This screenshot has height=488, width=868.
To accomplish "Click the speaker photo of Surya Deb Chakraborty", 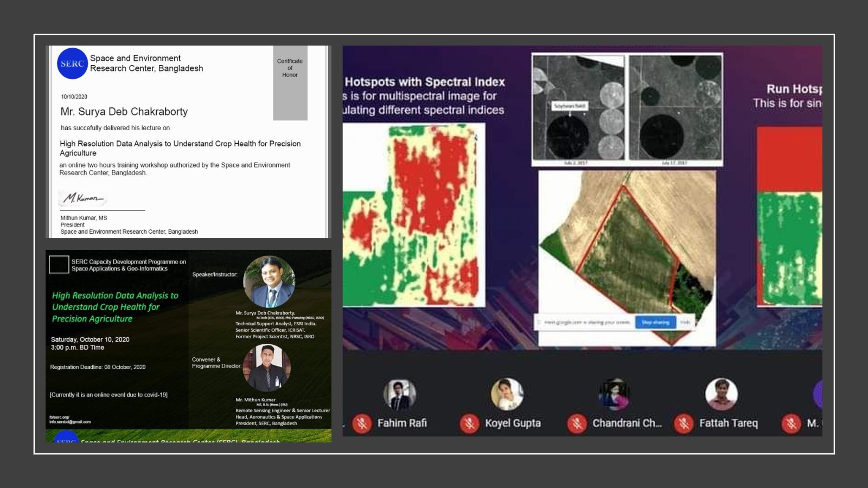I will [269, 282].
